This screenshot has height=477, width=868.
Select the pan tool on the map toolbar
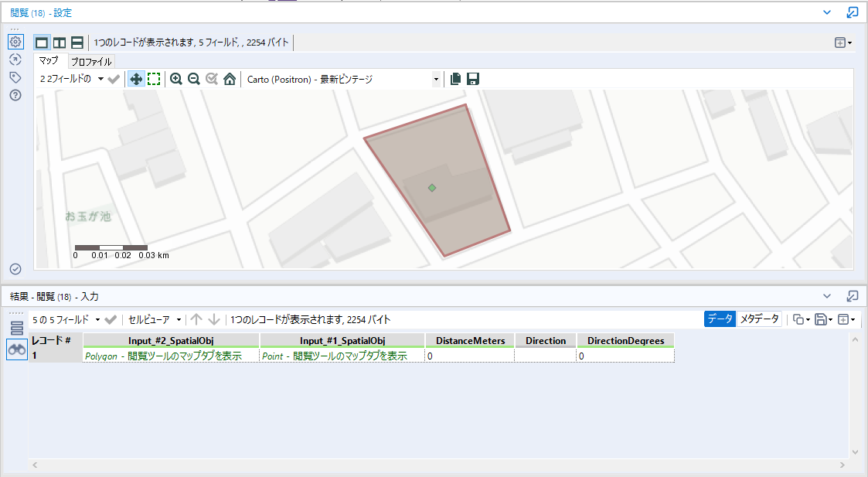point(136,78)
